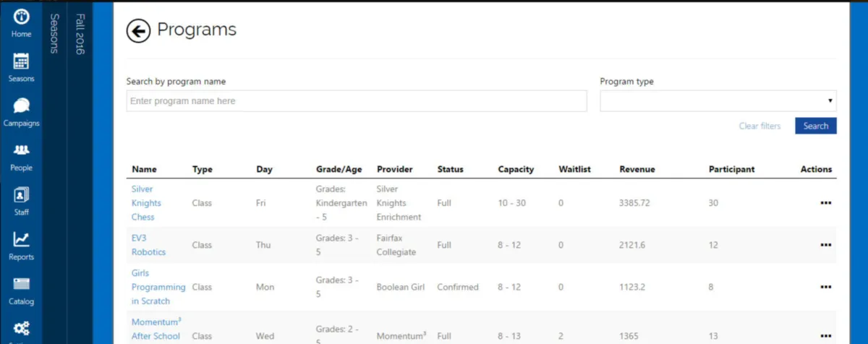The height and width of the screenshot is (344, 868).
Task: Open the Home sidebar icon
Action: pos(21,17)
